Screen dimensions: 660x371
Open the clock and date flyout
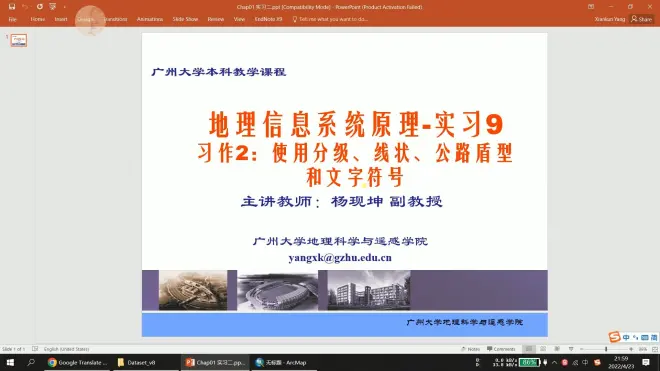pos(621,363)
